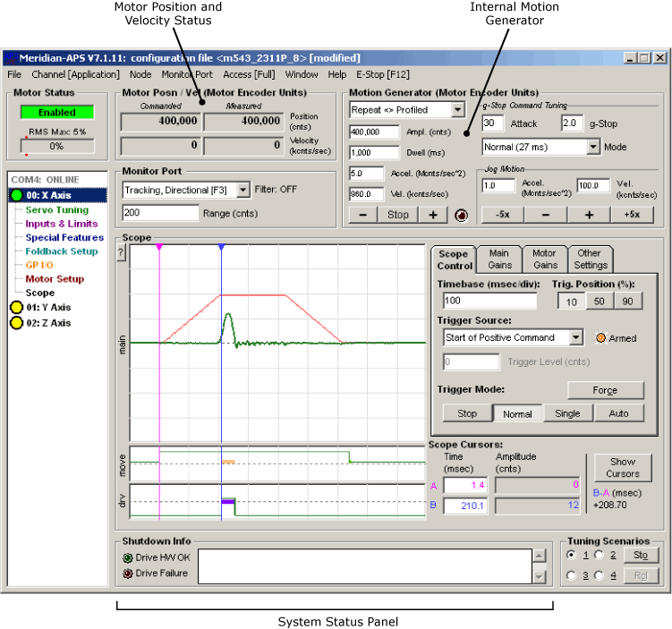Switch to the Main Gains tab
Image resolution: width=672 pixels, height=629 pixels.
click(498, 259)
